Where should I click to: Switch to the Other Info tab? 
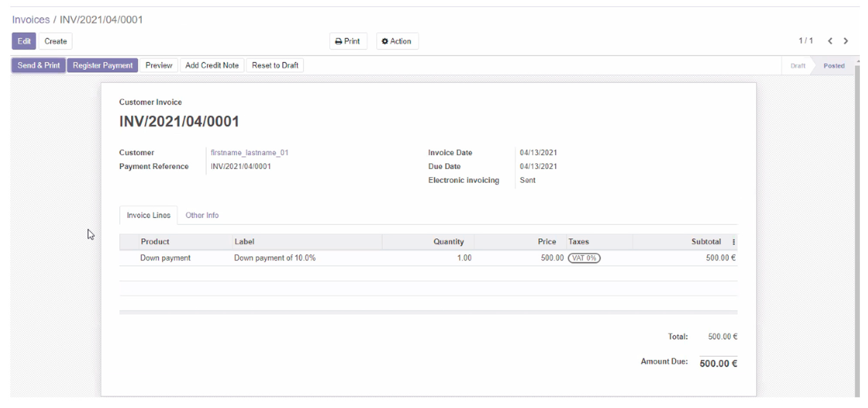202,215
